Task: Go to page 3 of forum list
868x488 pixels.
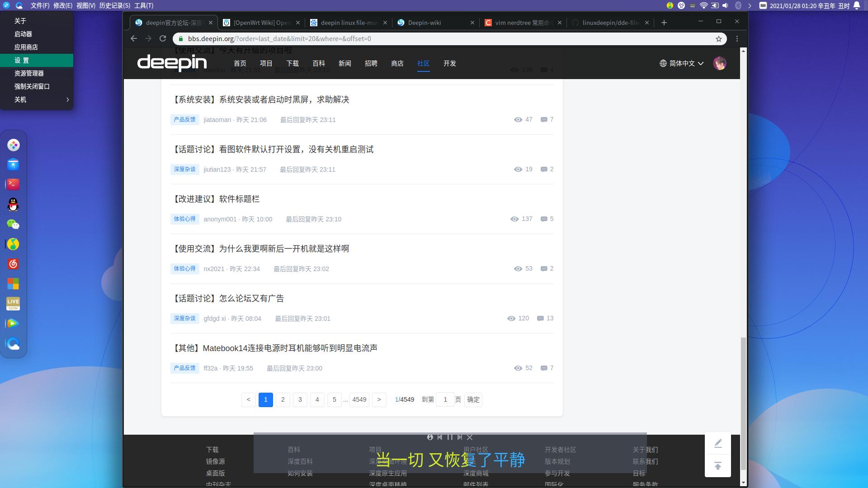Action: coord(300,399)
